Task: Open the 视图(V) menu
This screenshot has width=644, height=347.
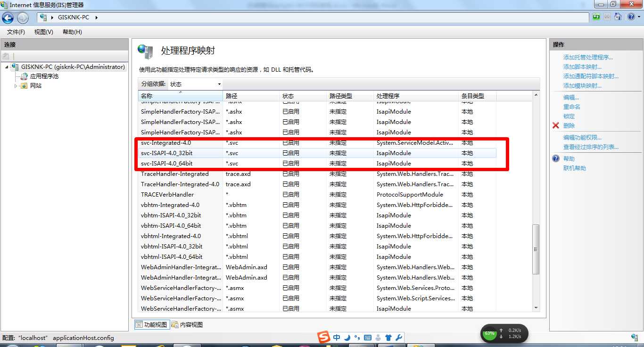Action: coord(44,32)
